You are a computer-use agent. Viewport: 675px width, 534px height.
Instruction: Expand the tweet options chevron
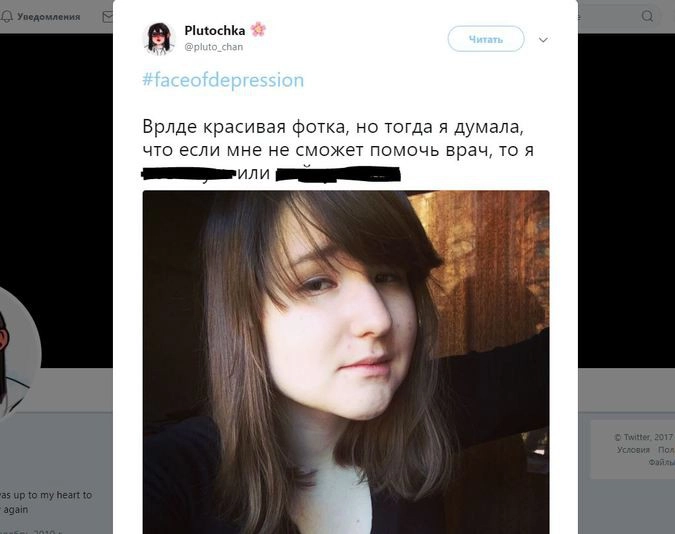pyautogui.click(x=543, y=40)
